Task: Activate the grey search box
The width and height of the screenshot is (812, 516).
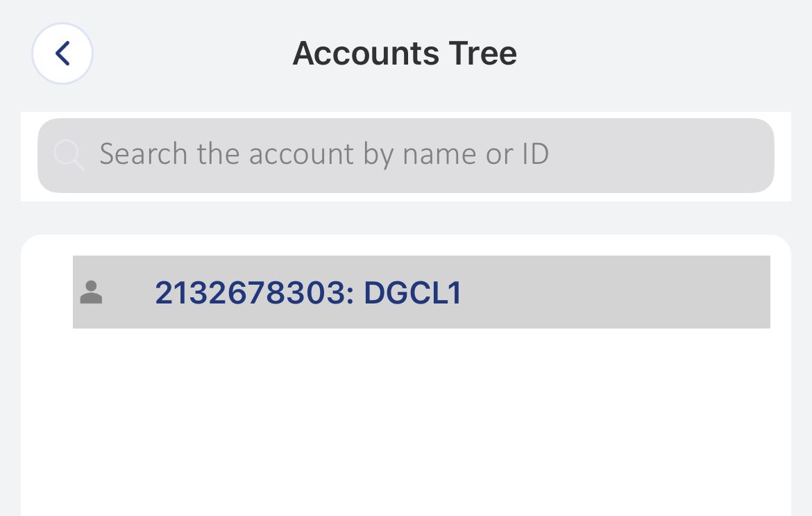Action: 625,155
